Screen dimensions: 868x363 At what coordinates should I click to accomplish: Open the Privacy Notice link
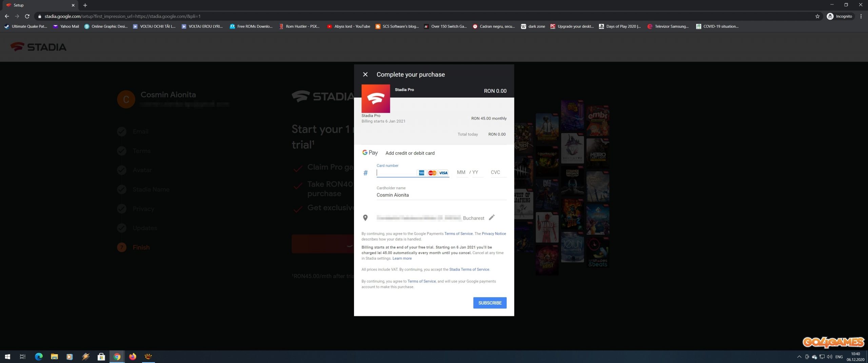494,234
